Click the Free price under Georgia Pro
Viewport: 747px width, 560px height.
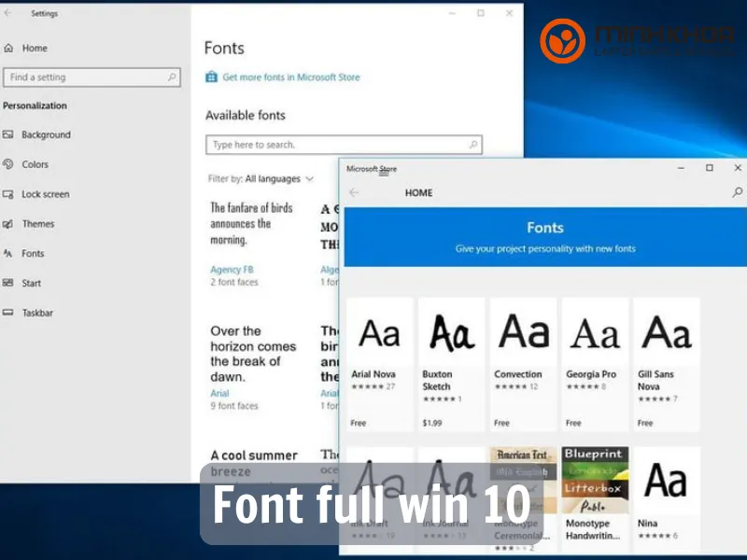coord(573,423)
